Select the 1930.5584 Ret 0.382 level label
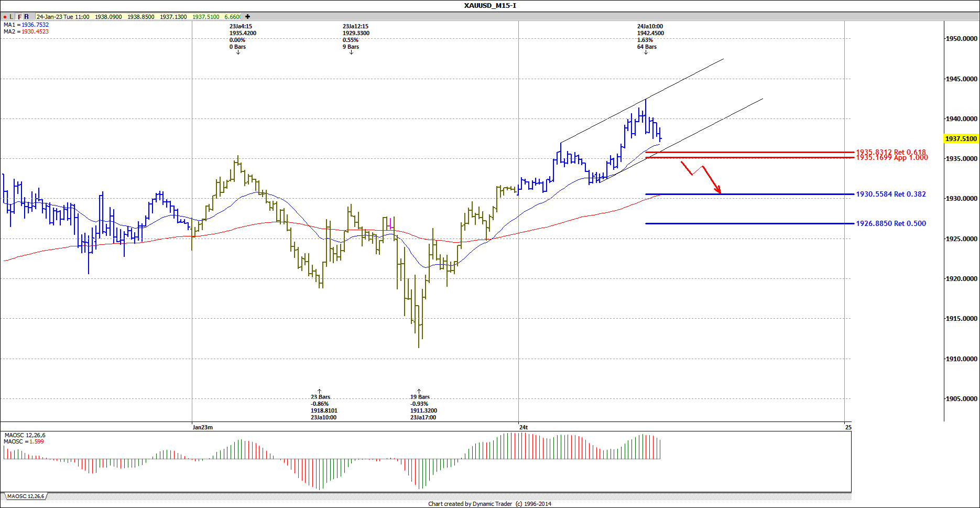The image size is (980, 508). pyautogui.click(x=891, y=194)
